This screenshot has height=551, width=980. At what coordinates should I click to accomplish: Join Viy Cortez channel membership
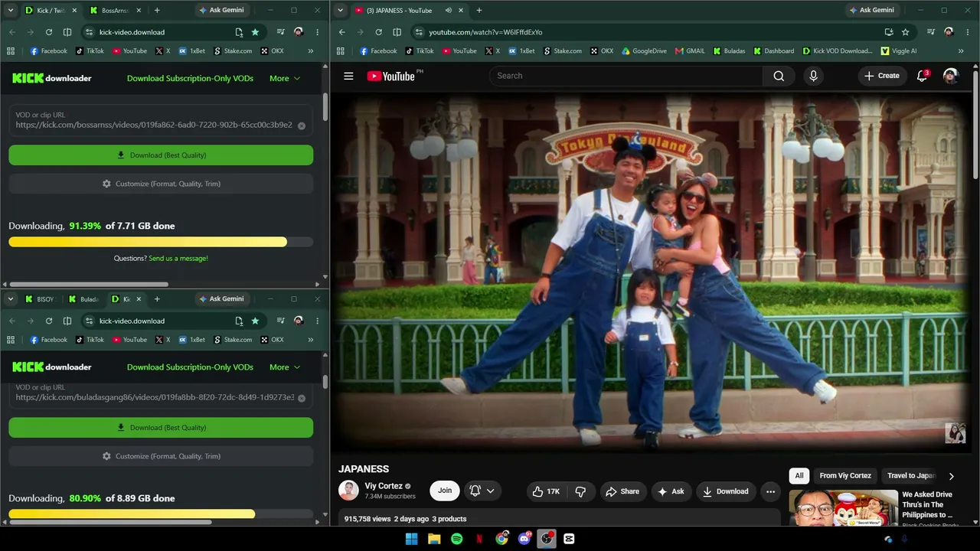(445, 491)
